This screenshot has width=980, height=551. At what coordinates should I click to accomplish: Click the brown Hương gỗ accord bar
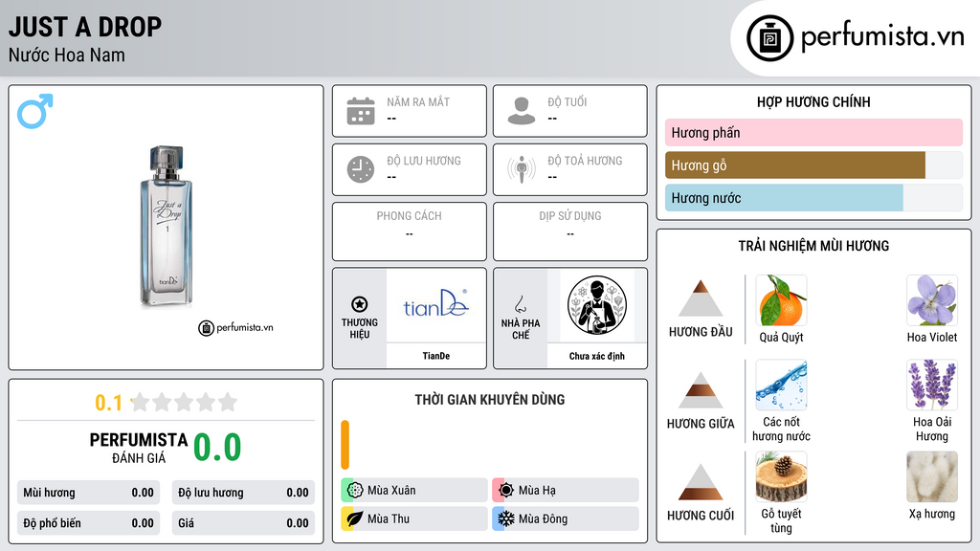(795, 165)
